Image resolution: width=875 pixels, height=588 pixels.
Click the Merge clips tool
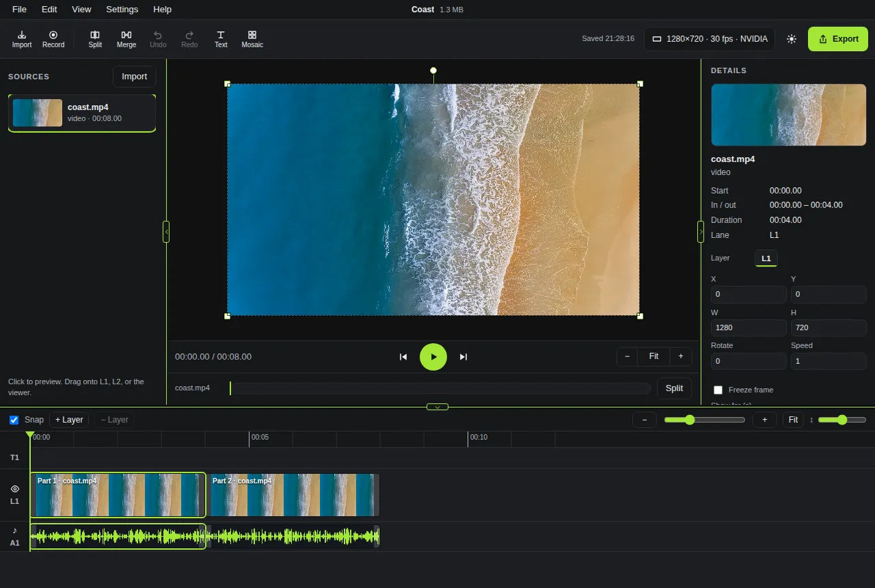[126, 39]
